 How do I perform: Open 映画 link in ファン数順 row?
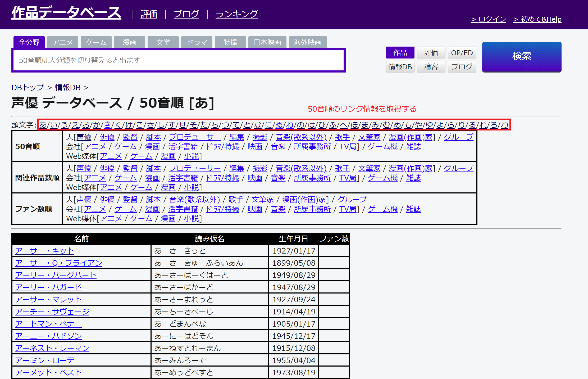click(255, 209)
